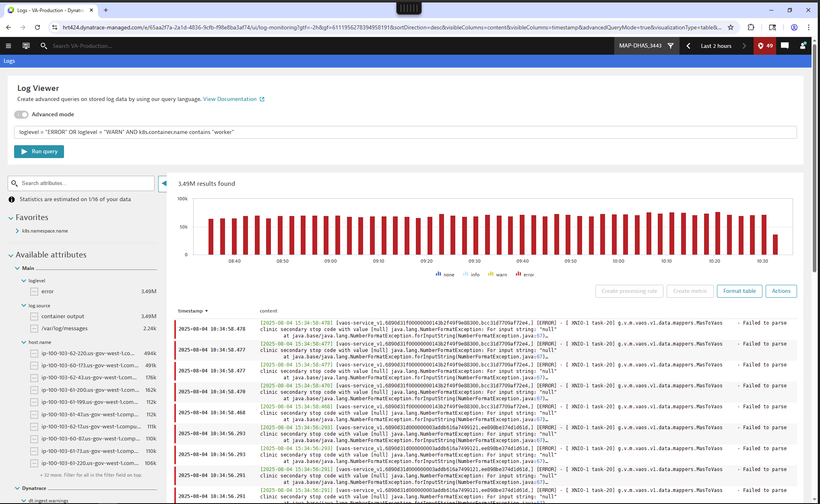This screenshot has width=820, height=504.
Task: Open the VA-Production search
Action: click(44, 45)
